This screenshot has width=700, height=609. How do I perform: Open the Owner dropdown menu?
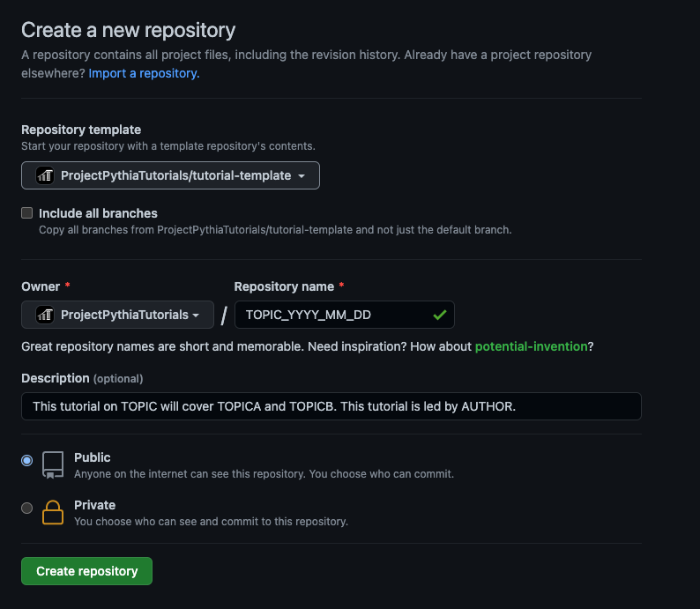click(117, 315)
